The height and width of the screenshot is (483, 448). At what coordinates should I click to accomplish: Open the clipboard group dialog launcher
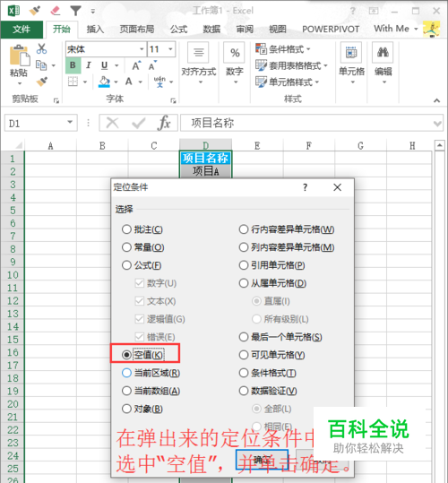[56, 100]
